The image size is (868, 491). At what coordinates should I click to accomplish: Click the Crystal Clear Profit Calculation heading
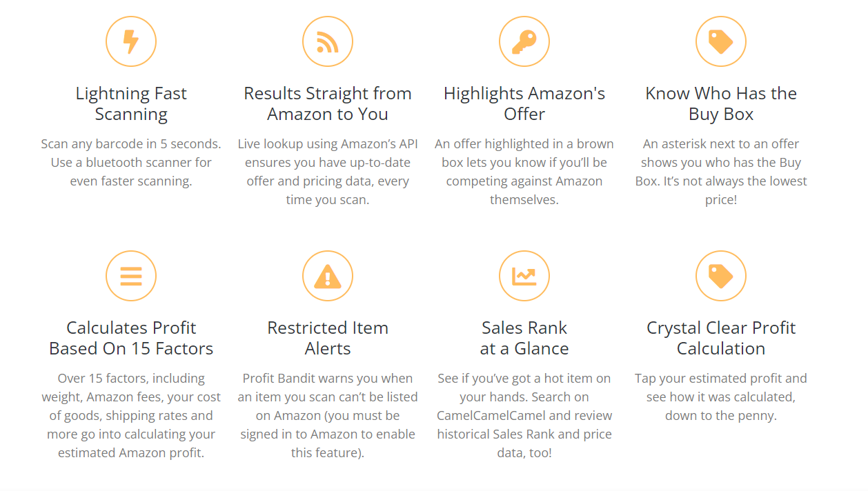click(x=721, y=338)
